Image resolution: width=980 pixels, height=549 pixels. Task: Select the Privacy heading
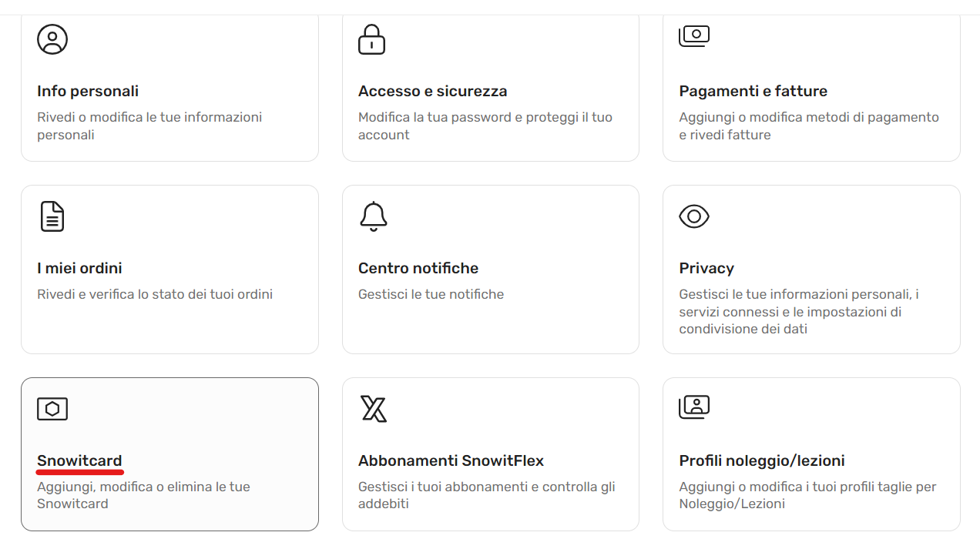pyautogui.click(x=706, y=268)
